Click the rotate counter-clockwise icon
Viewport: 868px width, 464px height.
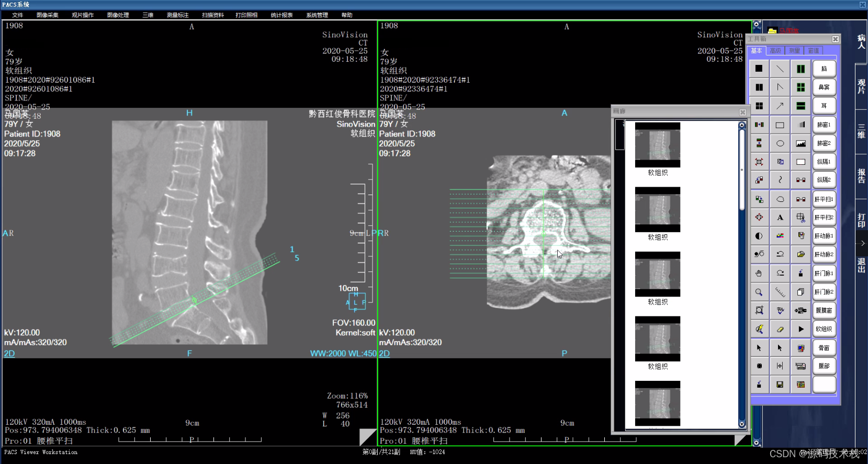780,254
